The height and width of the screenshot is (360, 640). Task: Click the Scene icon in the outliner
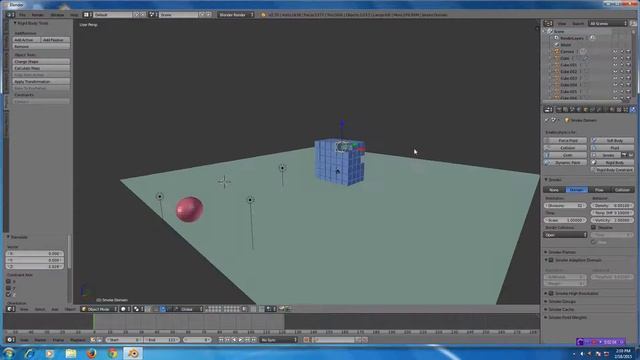pos(550,31)
